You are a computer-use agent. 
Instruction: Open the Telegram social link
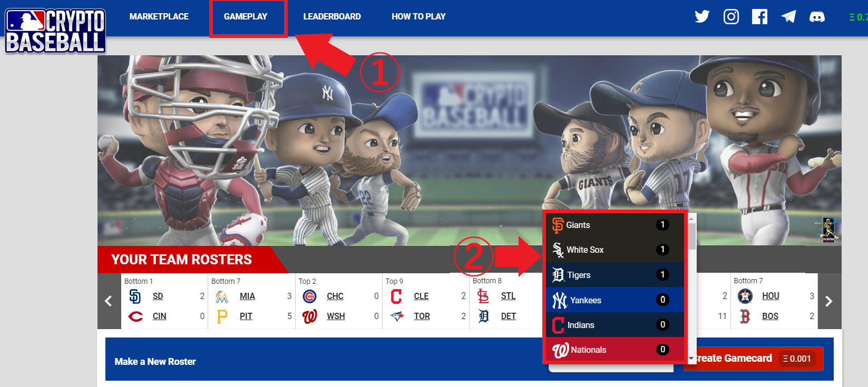point(788,17)
